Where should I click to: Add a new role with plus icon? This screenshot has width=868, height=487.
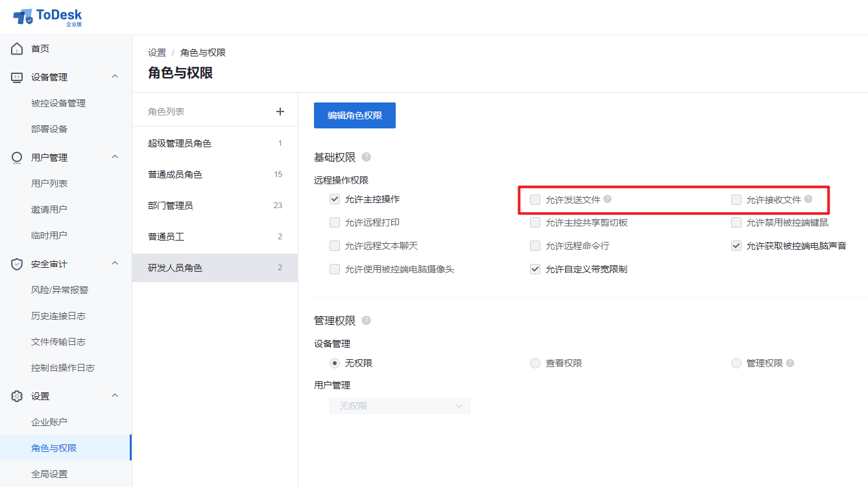tap(280, 112)
